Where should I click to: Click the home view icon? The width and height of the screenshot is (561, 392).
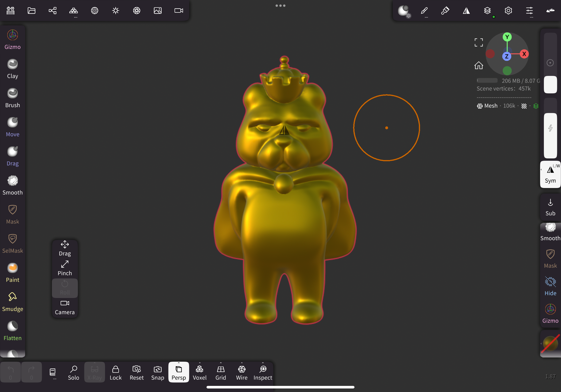pos(478,66)
